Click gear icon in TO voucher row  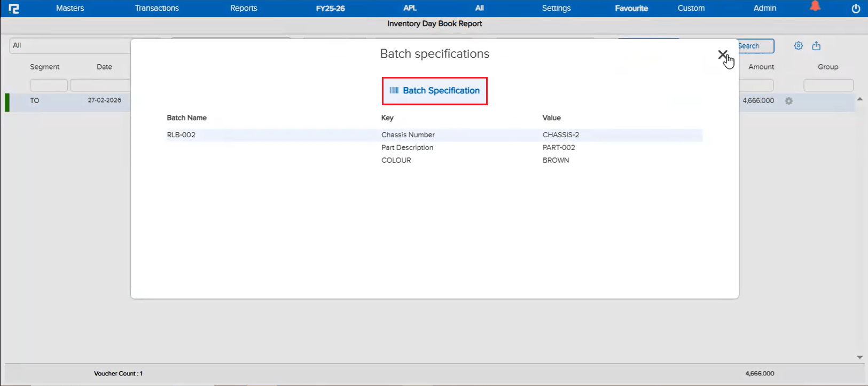click(x=789, y=101)
